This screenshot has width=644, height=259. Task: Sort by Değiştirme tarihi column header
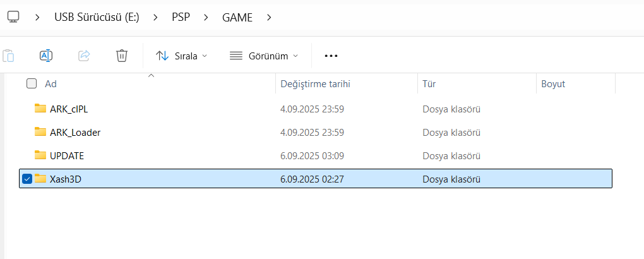click(315, 84)
